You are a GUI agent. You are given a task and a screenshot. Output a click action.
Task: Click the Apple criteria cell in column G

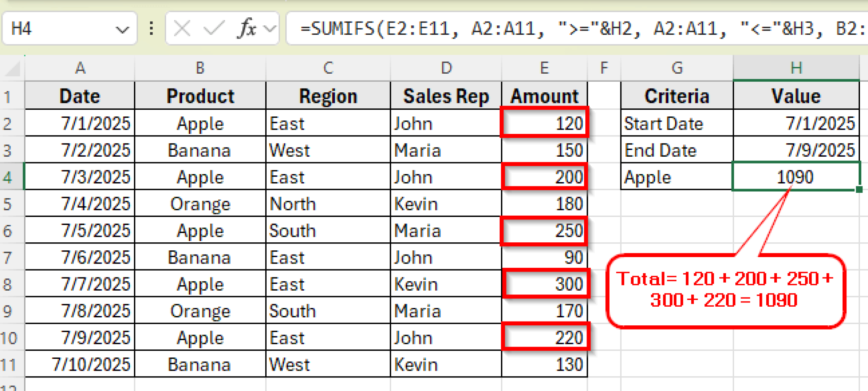coord(676,177)
